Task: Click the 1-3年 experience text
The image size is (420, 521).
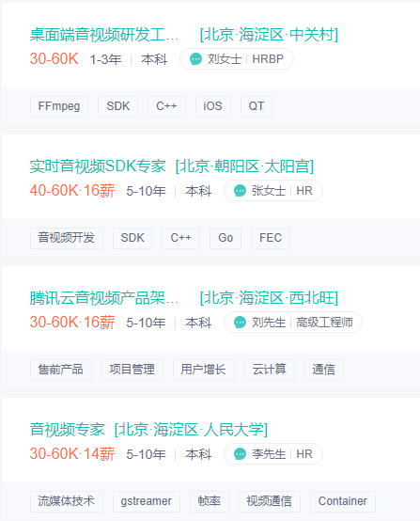Action: (105, 59)
